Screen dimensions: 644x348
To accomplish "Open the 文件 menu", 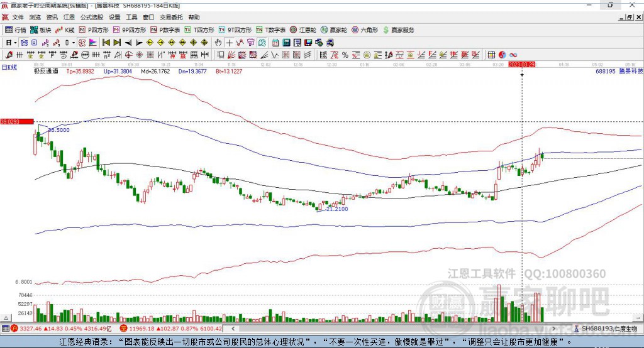I will (x=18, y=17).
